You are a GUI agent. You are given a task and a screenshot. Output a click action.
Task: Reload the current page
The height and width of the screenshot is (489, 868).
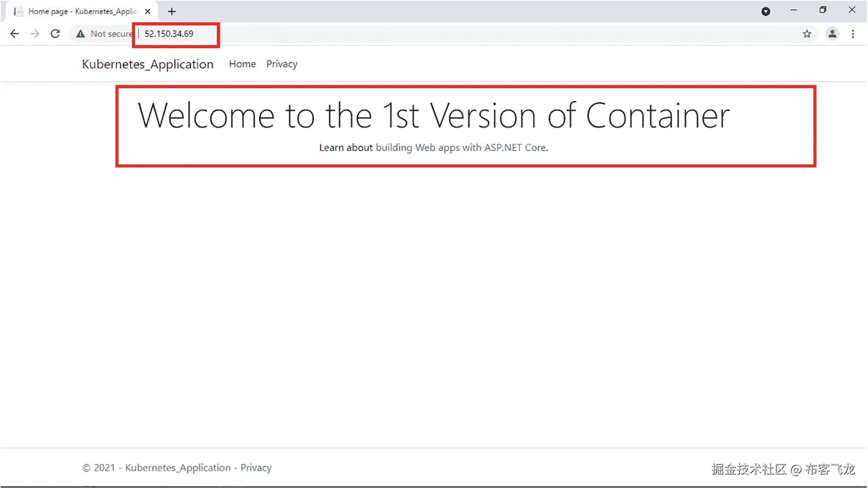pyautogui.click(x=55, y=34)
